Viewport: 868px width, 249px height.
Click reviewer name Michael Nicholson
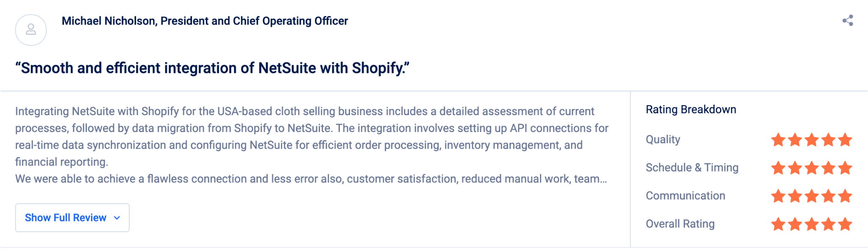pos(108,21)
